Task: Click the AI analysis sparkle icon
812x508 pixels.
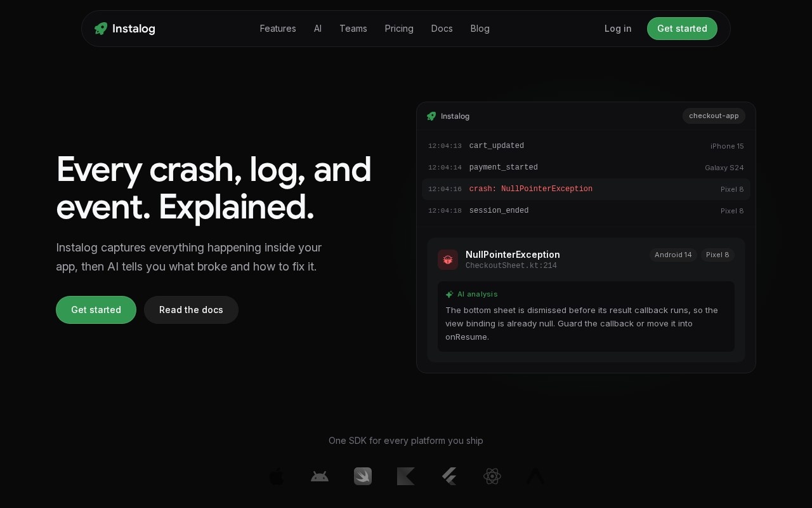Action: (449, 295)
